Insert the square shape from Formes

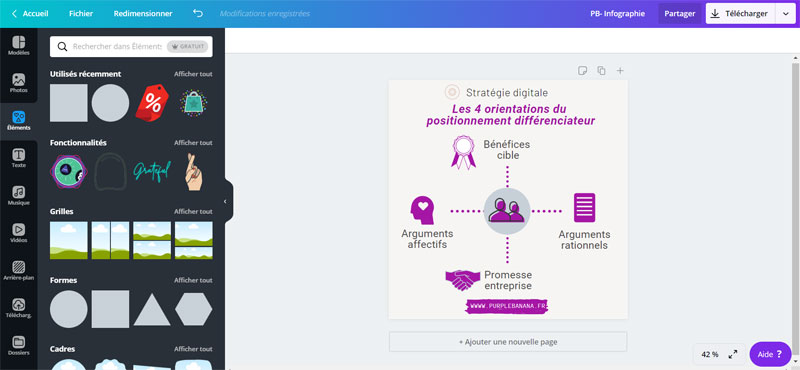(110, 309)
